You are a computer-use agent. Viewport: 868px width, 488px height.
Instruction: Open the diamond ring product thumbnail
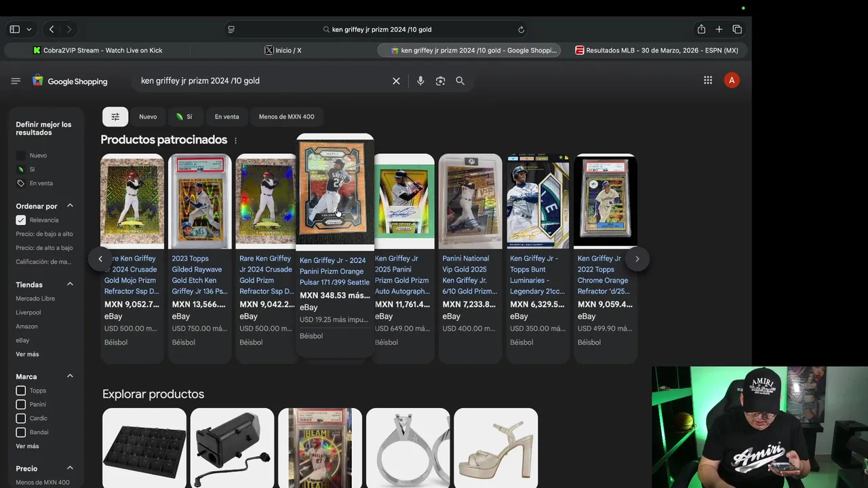tap(408, 447)
